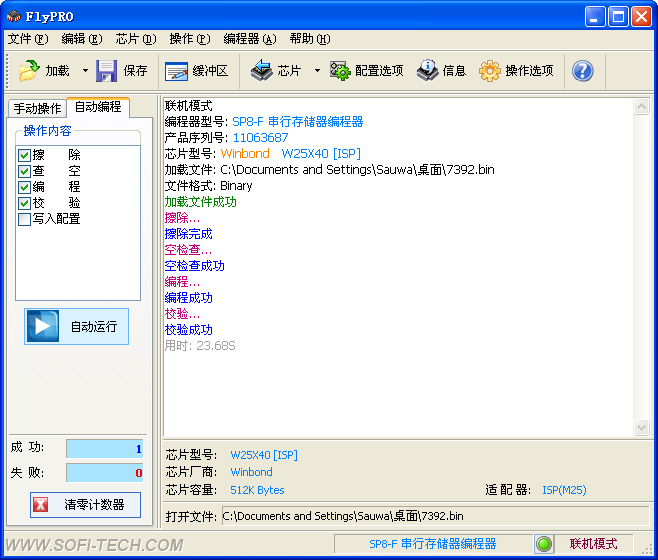Enable the 写入配置 (Write config) checkbox
The height and width of the screenshot is (560, 658).
(25, 219)
